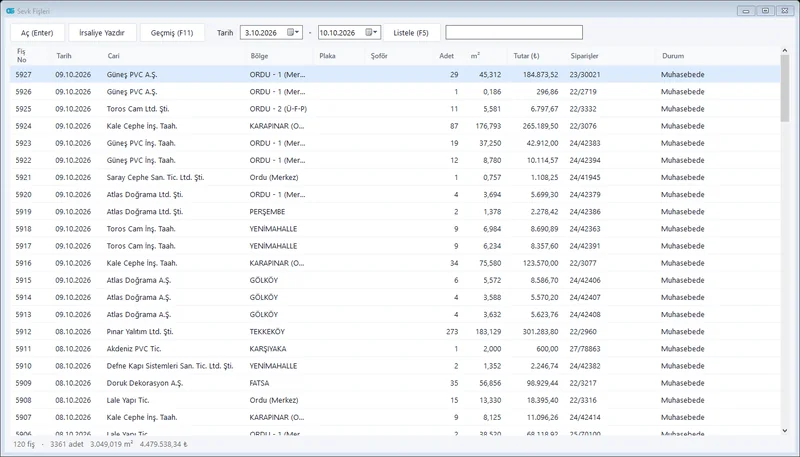Click order number 24/42379
This screenshot has height=457, width=800.
(585, 194)
